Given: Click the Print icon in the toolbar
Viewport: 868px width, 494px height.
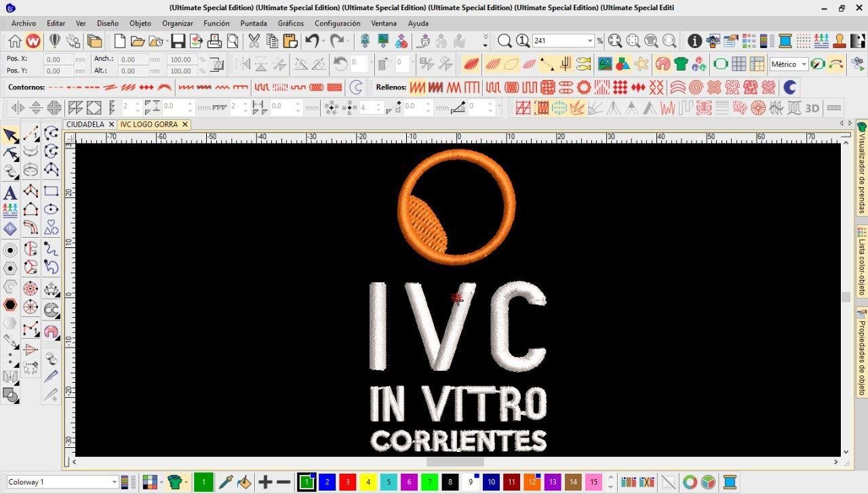Looking at the screenshot, I should (214, 41).
